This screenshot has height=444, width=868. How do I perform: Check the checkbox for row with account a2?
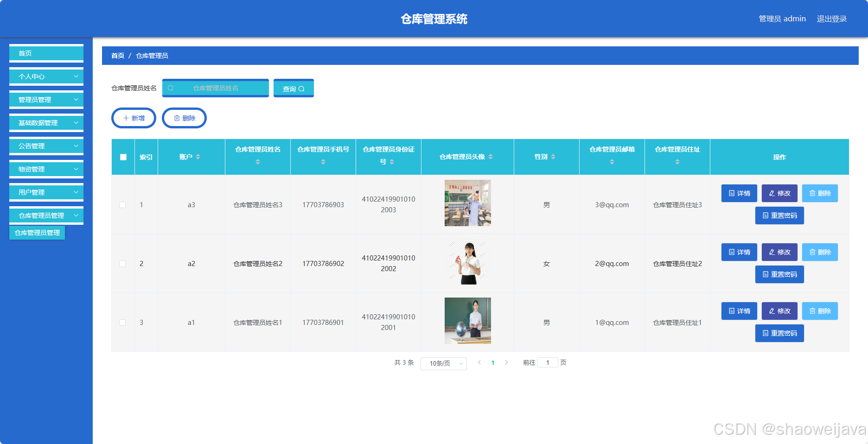click(122, 263)
